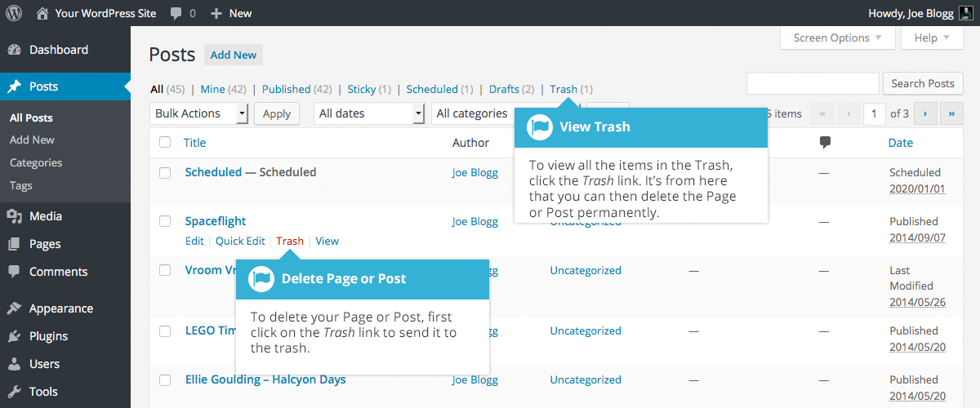Click the Add New button beside Posts heading
Screen dimensions: 980x408
coord(234,55)
